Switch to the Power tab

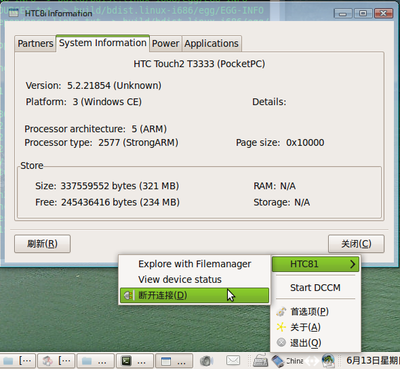(166, 44)
